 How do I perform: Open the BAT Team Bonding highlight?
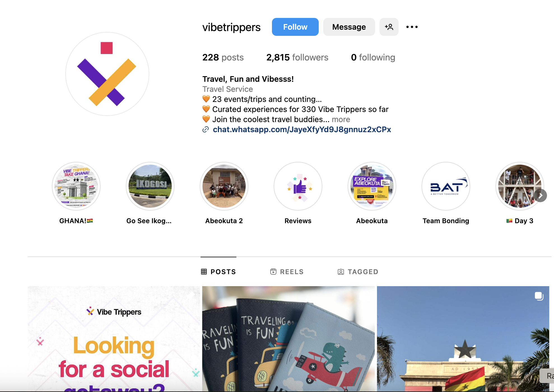[446, 186]
